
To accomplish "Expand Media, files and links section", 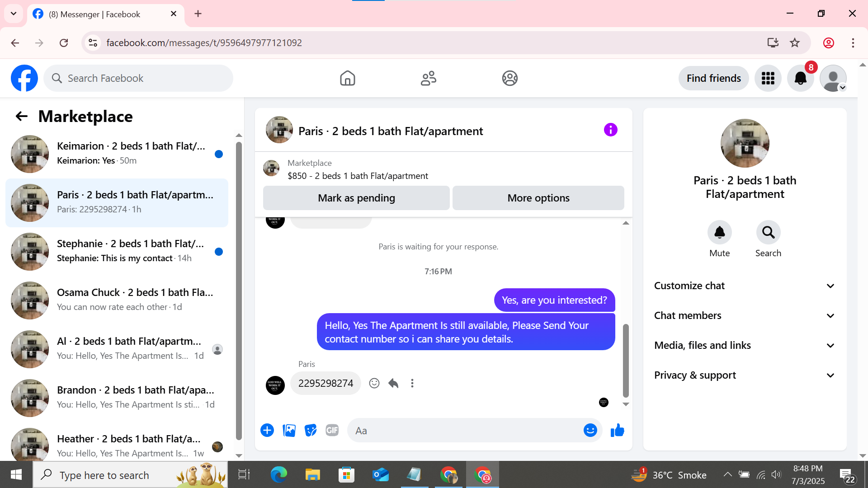I will click(x=745, y=346).
